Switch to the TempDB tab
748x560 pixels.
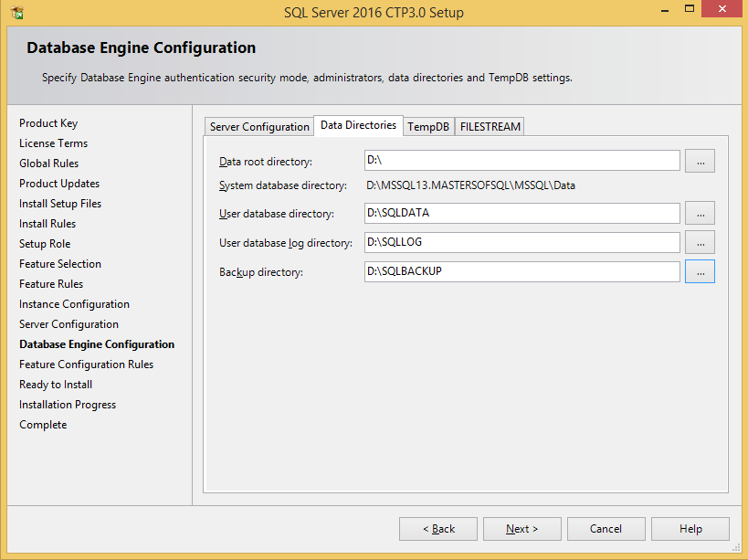(x=428, y=127)
